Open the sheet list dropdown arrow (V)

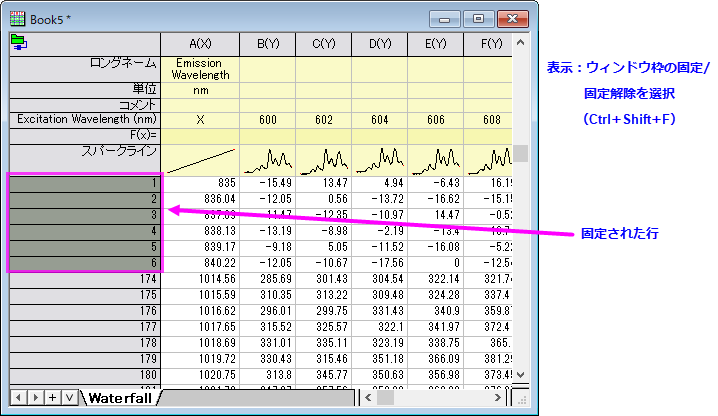point(70,397)
